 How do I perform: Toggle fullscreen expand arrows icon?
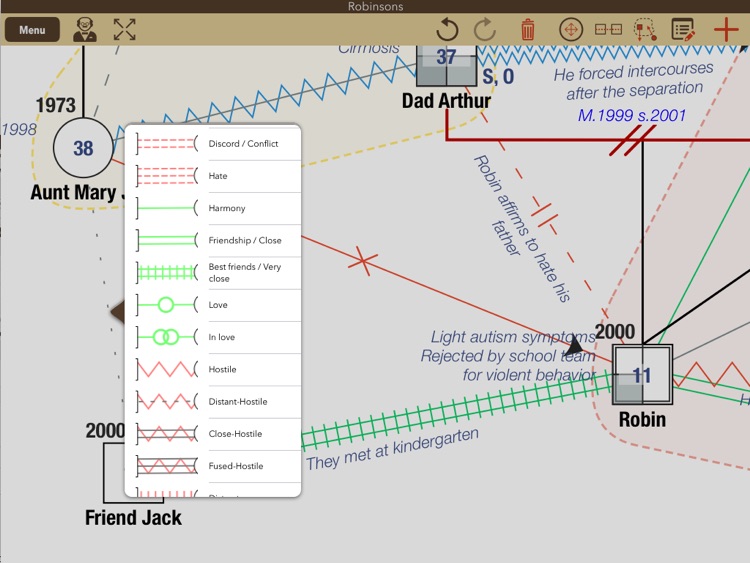pos(124,30)
